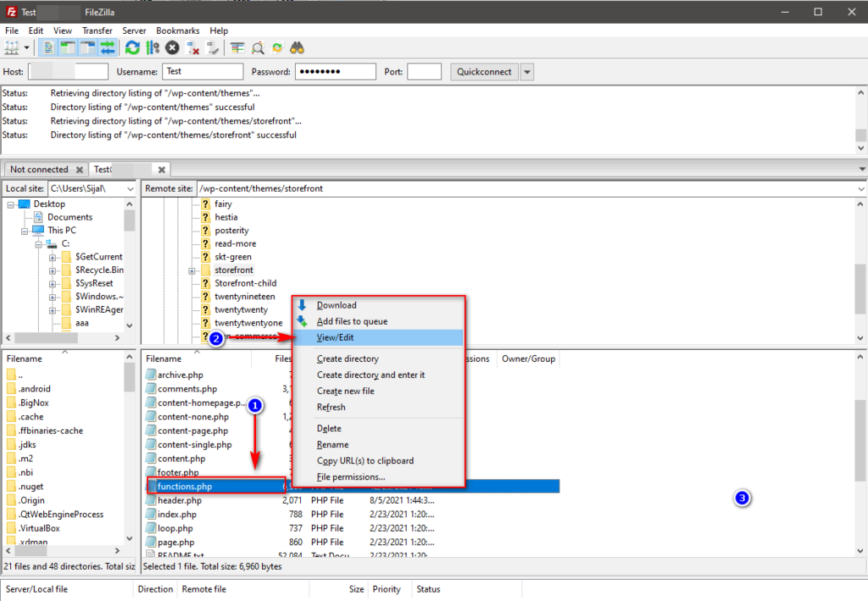Image resolution: width=868 pixels, height=601 pixels.
Task: Open the Site Manager
Action: [12, 48]
